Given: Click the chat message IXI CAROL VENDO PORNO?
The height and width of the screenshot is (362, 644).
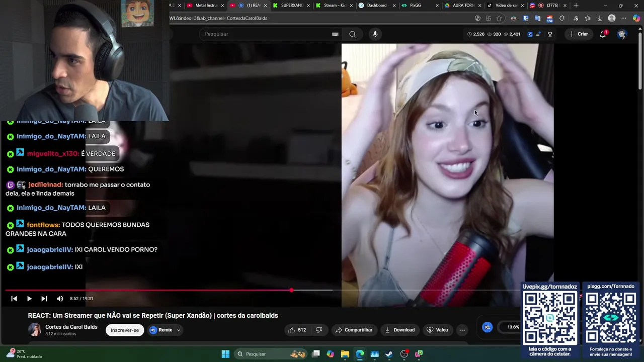Looking at the screenshot, I should click(116, 249).
